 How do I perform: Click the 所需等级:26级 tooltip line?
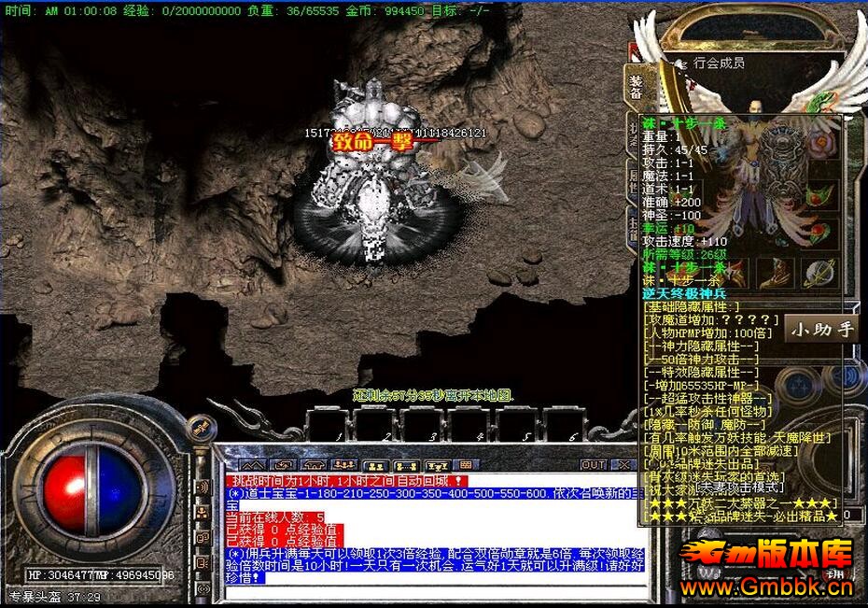pyautogui.click(x=684, y=255)
